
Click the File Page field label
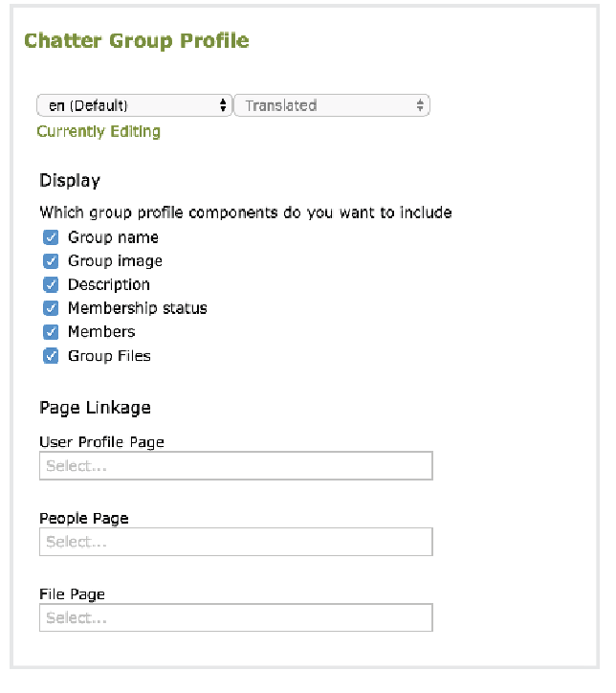(x=72, y=594)
